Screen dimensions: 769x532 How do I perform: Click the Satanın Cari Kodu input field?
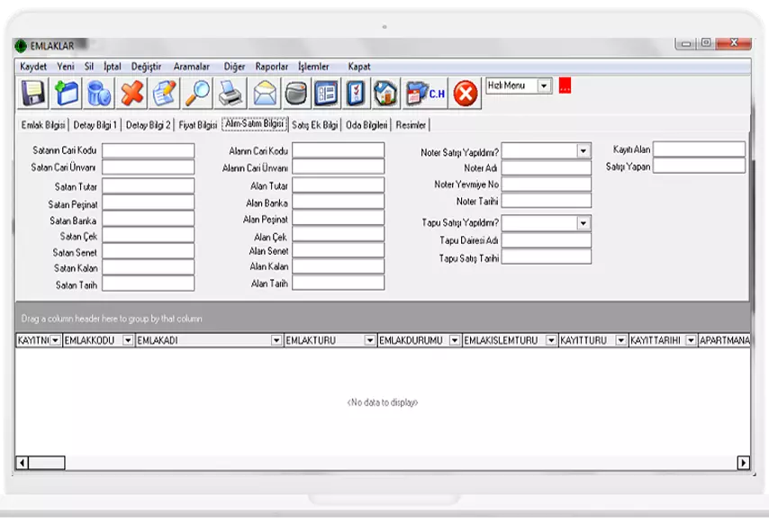pyautogui.click(x=148, y=150)
